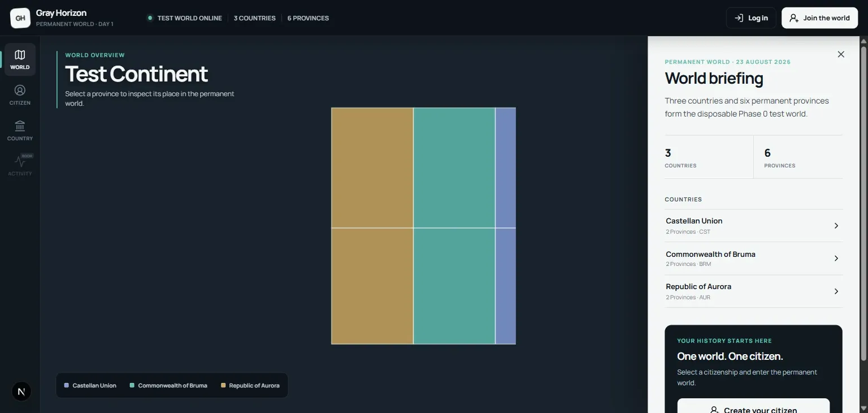Click the One world. One citizen. heading

730,356
